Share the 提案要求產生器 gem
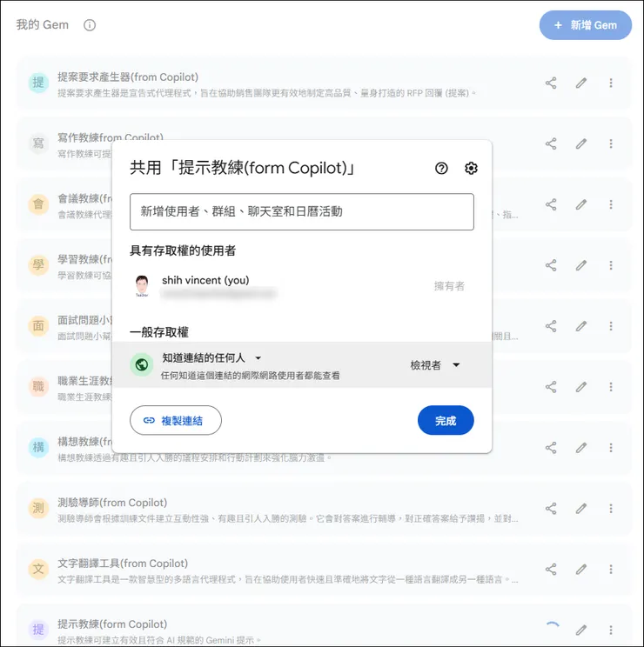The height and width of the screenshot is (647, 644). [551, 83]
